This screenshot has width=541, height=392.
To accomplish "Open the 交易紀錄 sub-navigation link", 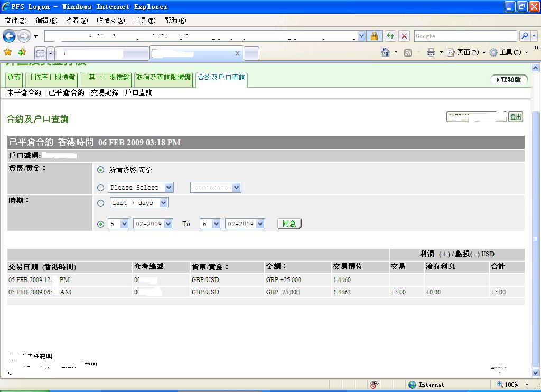I will tap(105, 93).
